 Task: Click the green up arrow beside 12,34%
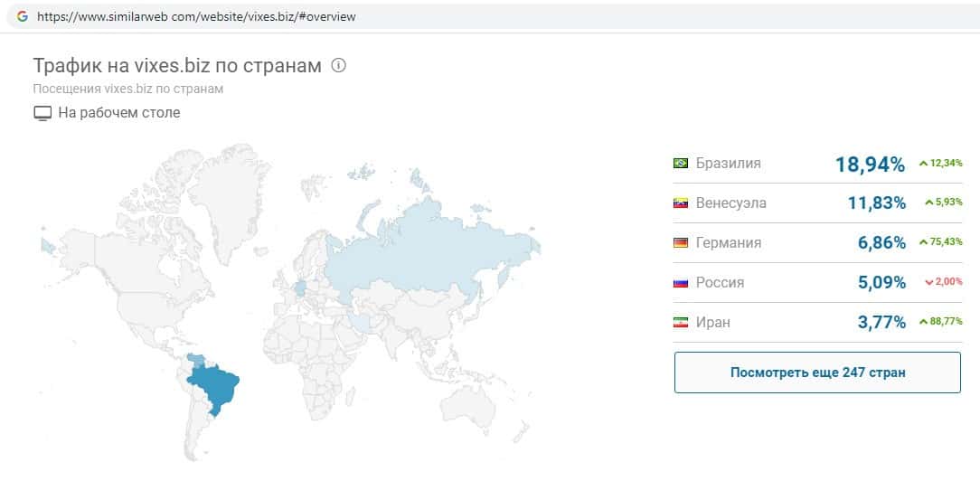[x=923, y=164]
